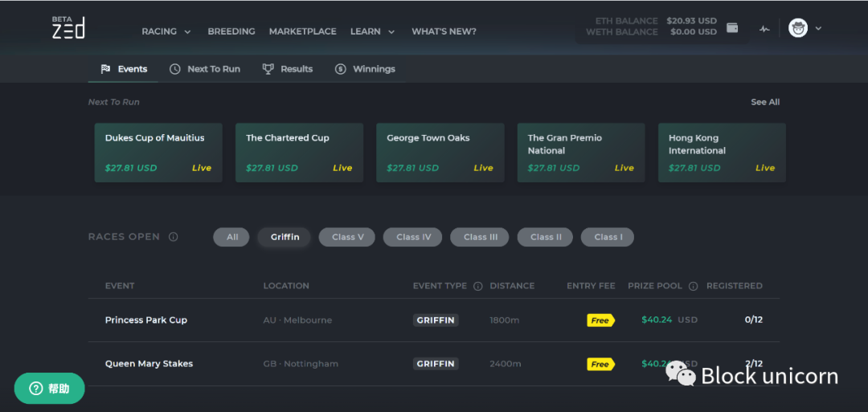Click the Location column header
The height and width of the screenshot is (412, 868).
click(286, 286)
